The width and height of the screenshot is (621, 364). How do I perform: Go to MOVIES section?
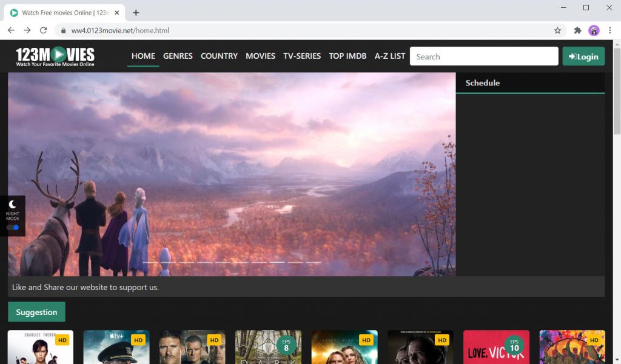(260, 56)
